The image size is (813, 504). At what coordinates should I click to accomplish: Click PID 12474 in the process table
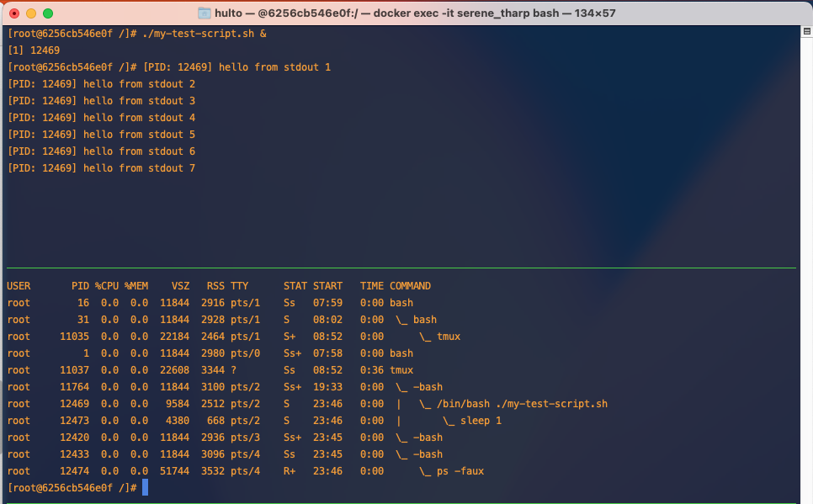[75, 471]
